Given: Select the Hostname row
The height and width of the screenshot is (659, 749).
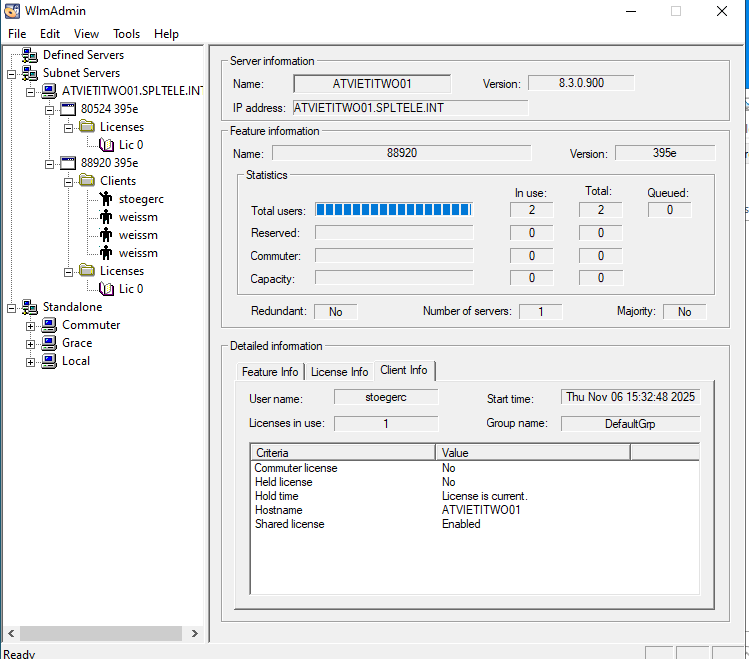Looking at the screenshot, I should click(475, 510).
